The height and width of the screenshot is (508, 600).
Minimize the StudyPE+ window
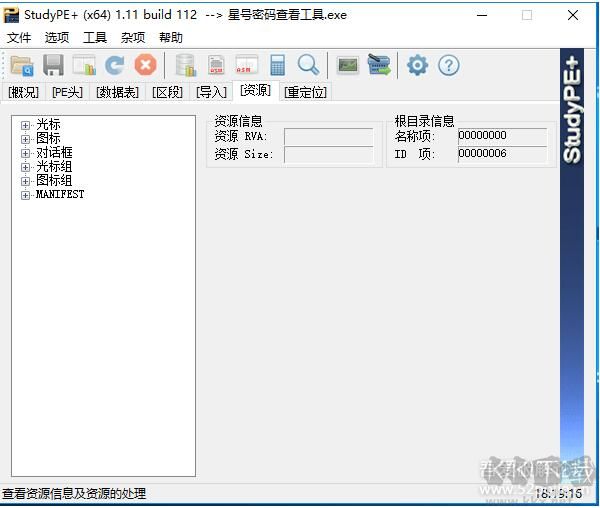coord(482,15)
